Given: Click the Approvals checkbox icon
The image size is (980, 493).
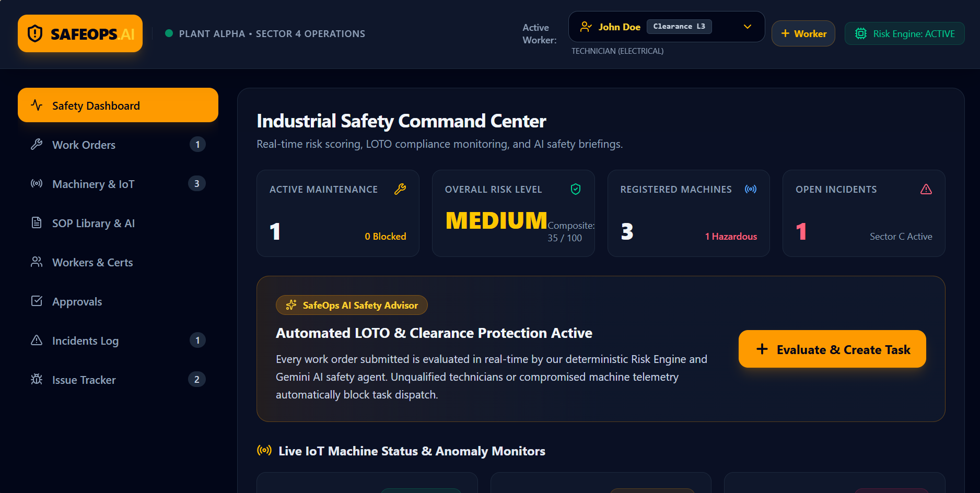Looking at the screenshot, I should point(37,301).
